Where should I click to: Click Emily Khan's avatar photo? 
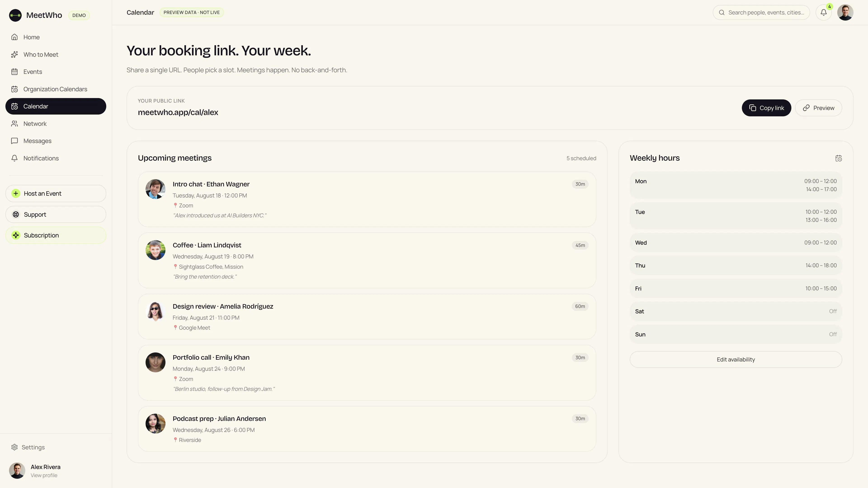click(x=155, y=362)
